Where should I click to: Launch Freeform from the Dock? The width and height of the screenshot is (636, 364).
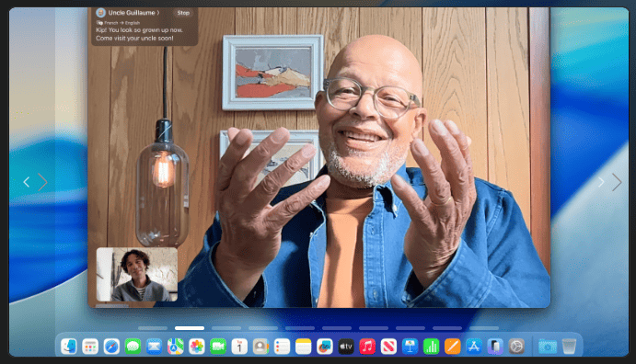[x=325, y=347]
